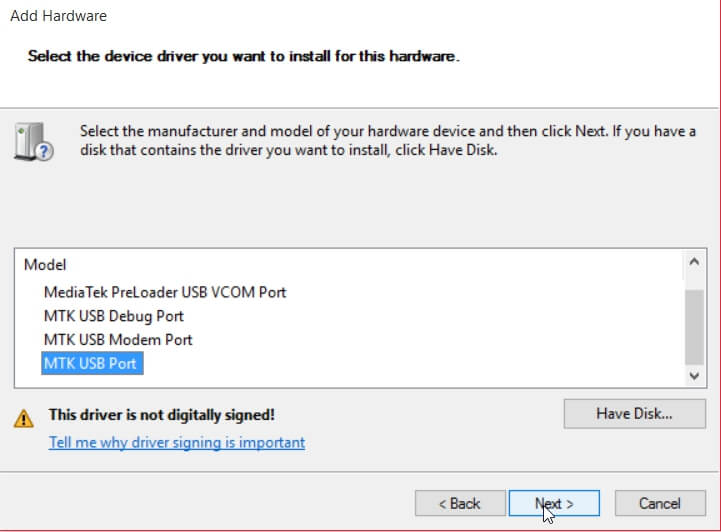This screenshot has height=532, width=721.
Task: Click the 'Select the device driver' heading
Action: [x=243, y=56]
